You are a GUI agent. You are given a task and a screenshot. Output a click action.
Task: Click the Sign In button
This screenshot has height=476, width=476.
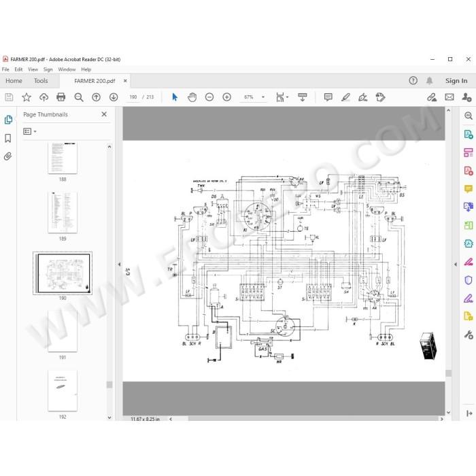tap(456, 81)
